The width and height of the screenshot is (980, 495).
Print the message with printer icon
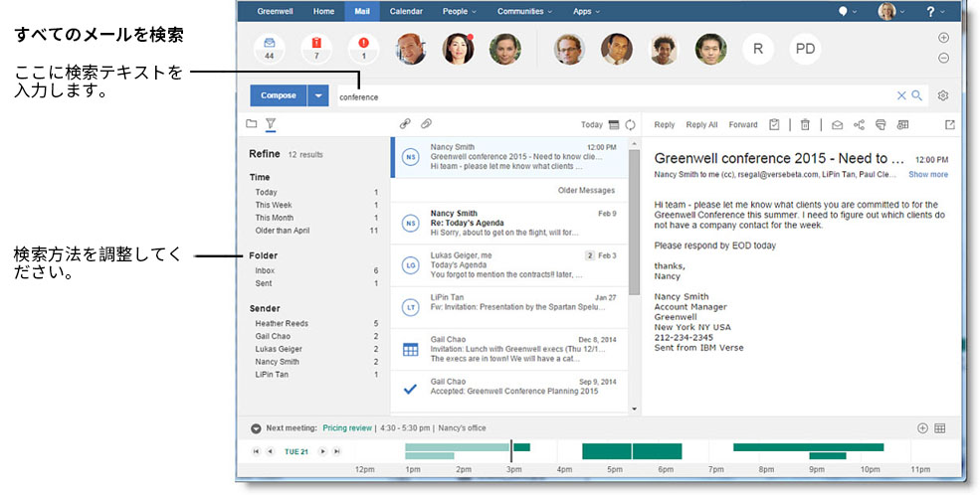(x=881, y=125)
